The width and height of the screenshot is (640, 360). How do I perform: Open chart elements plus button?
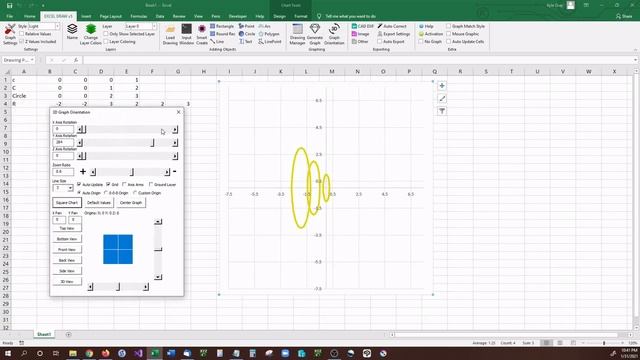coord(442,86)
